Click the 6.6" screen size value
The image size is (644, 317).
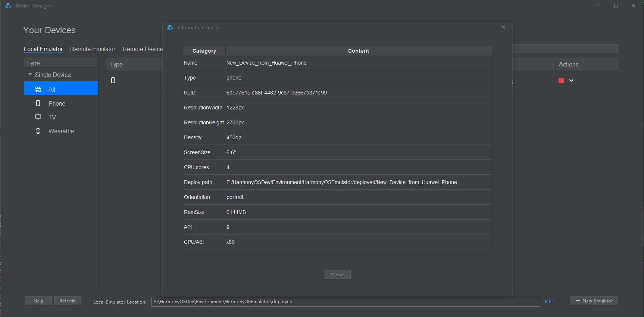231,152
